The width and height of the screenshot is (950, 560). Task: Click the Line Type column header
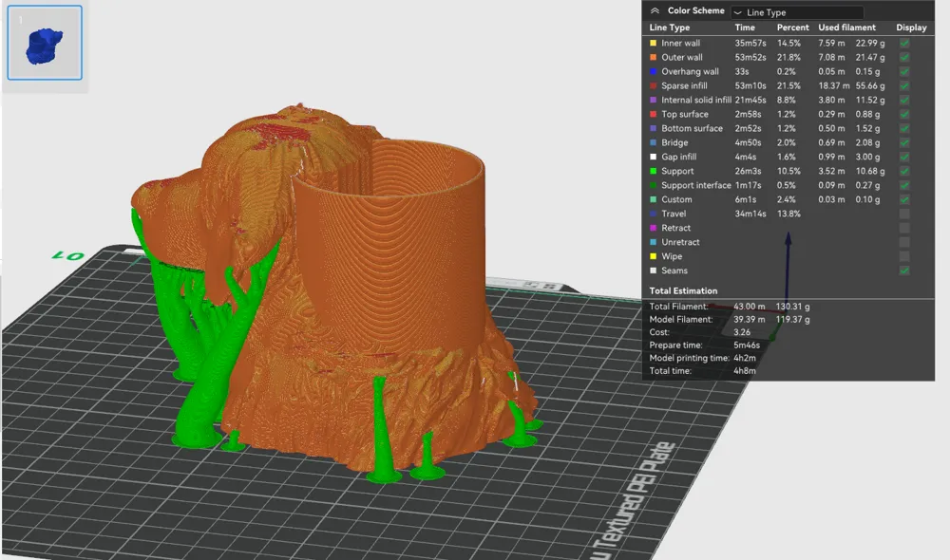(670, 28)
